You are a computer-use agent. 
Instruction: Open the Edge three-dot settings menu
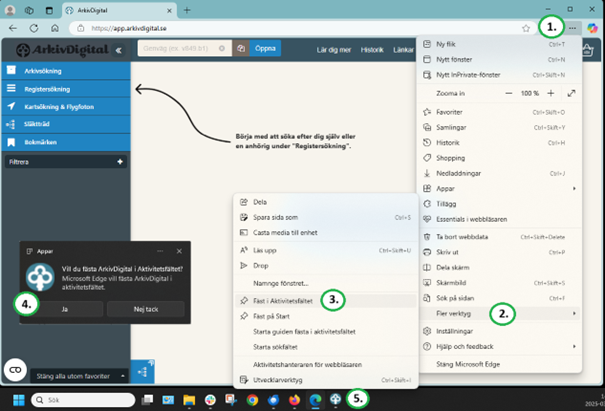(572, 28)
